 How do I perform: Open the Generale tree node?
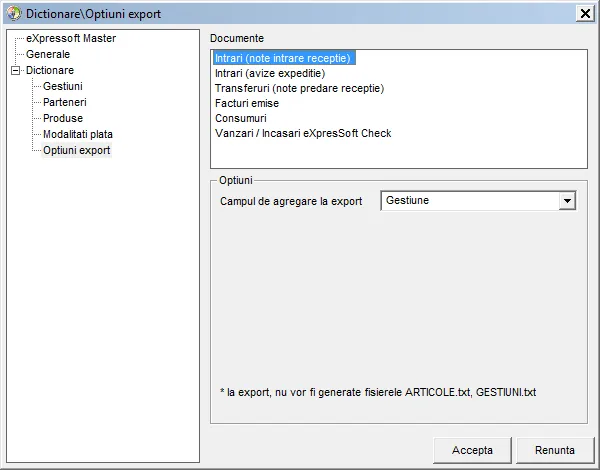[x=48, y=54]
